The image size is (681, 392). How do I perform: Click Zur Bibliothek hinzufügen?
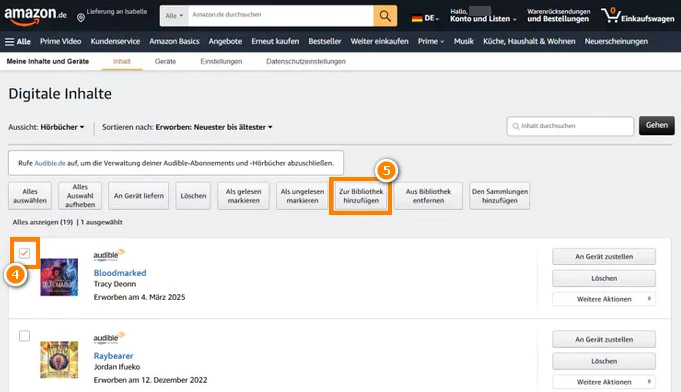(361, 196)
